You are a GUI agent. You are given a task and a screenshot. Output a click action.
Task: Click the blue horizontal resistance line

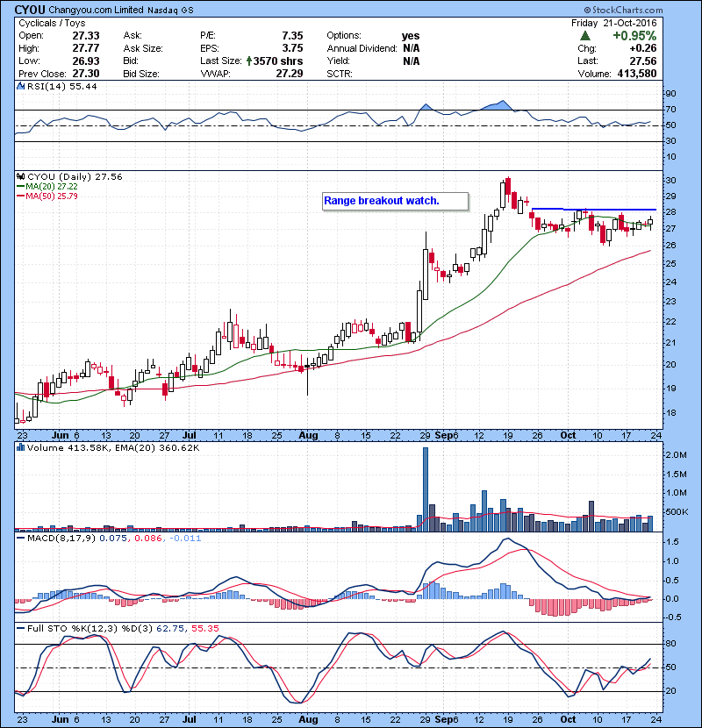coord(594,210)
